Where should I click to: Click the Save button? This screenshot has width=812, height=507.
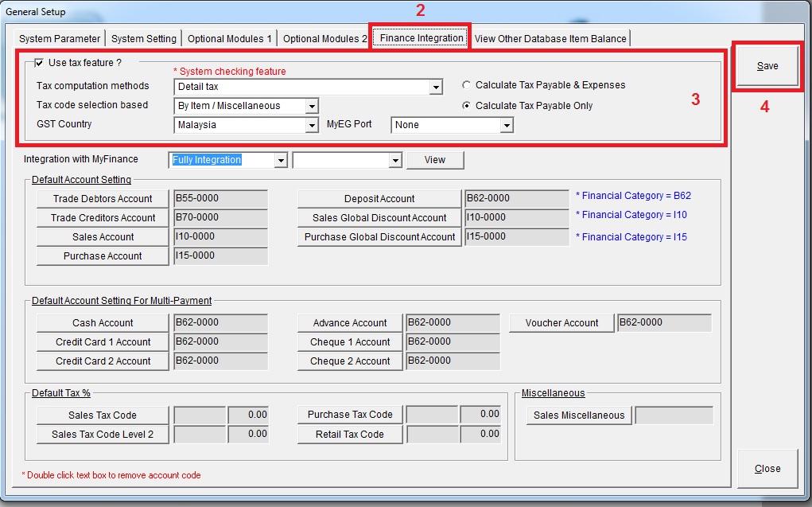(767, 66)
